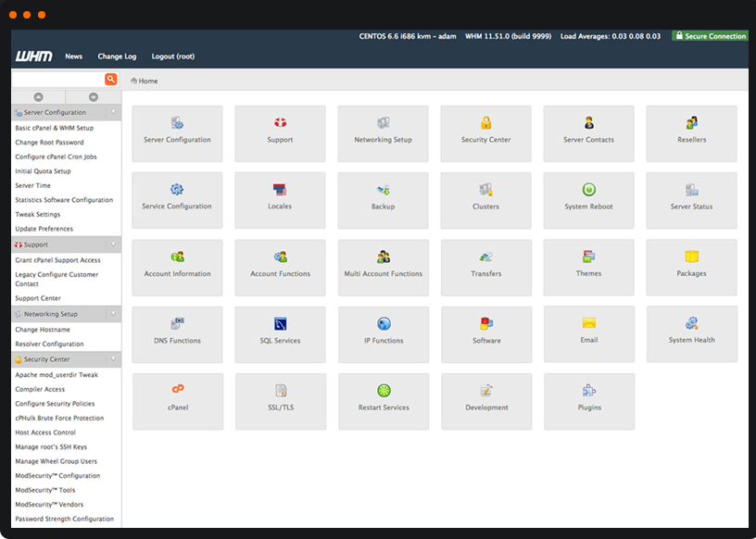Open the Networking Setup tile
Viewport: 756px width, 539px height.
(383, 133)
